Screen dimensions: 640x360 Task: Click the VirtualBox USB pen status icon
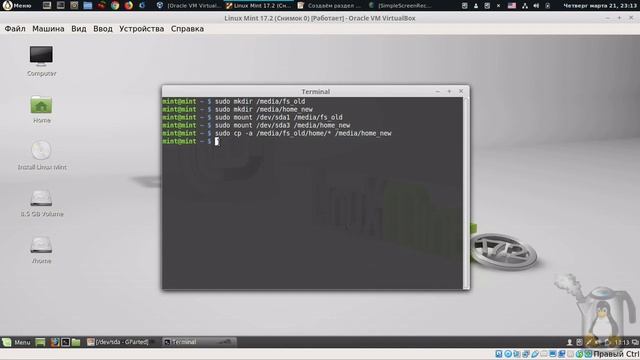(535, 354)
